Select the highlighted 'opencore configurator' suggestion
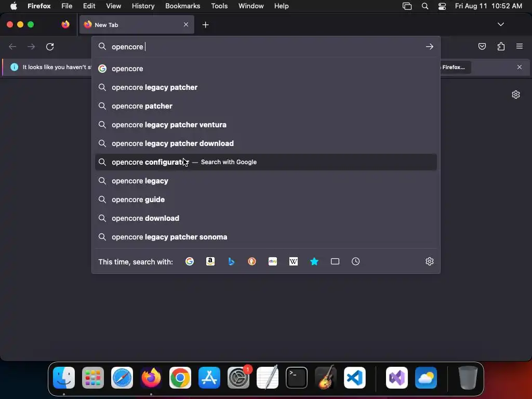This screenshot has height=399, width=532. pos(266,162)
